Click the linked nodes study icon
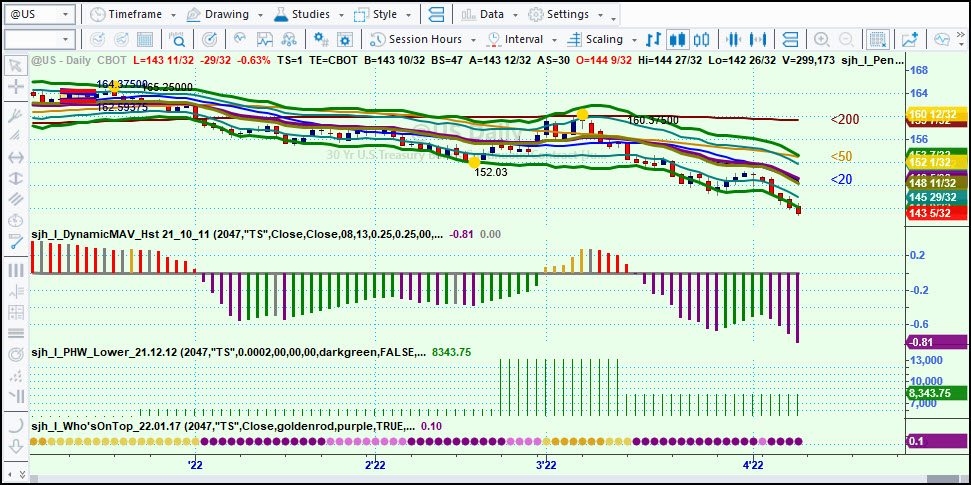The width and height of the screenshot is (971, 485). coord(289,40)
